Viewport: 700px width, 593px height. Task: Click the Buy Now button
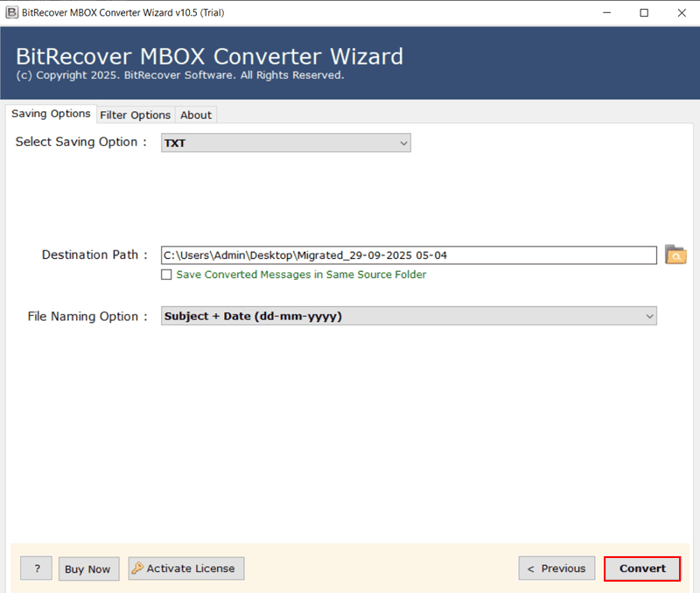click(x=89, y=569)
